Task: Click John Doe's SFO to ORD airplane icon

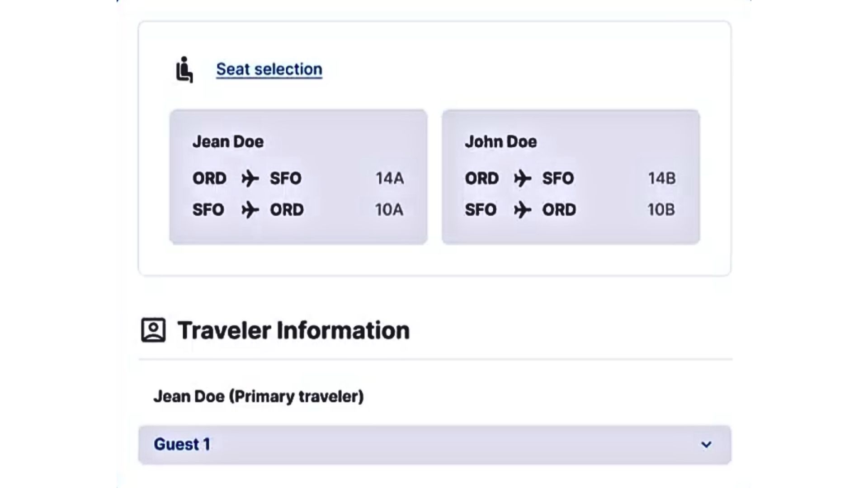Action: click(523, 210)
